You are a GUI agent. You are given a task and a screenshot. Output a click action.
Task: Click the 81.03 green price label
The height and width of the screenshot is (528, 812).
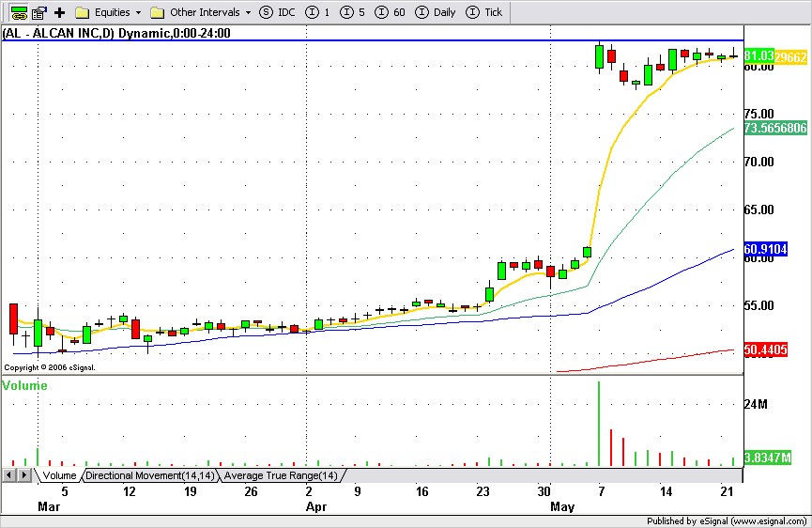[x=758, y=55]
